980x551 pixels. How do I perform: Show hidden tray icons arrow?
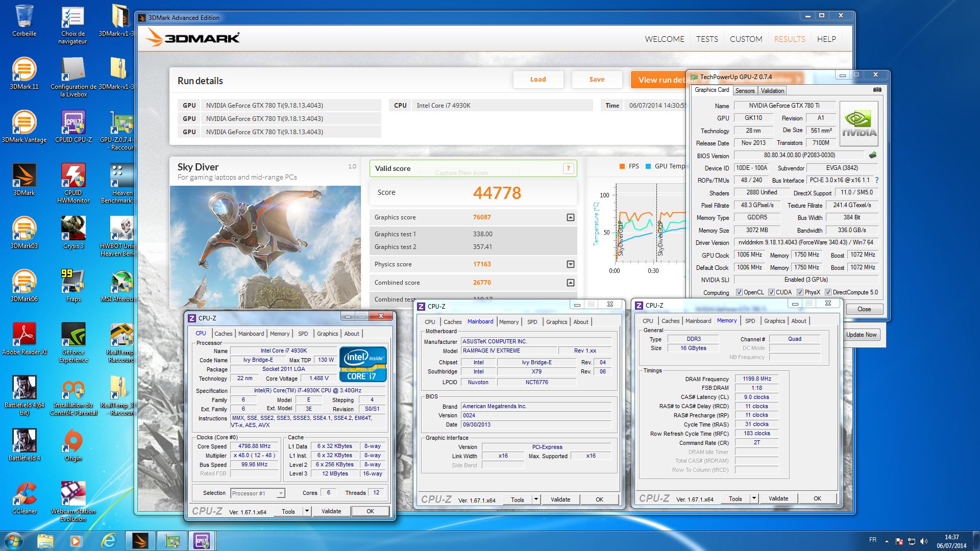[887, 541]
